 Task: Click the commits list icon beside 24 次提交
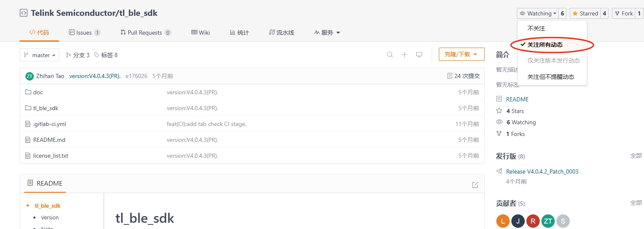pyautogui.click(x=450, y=76)
